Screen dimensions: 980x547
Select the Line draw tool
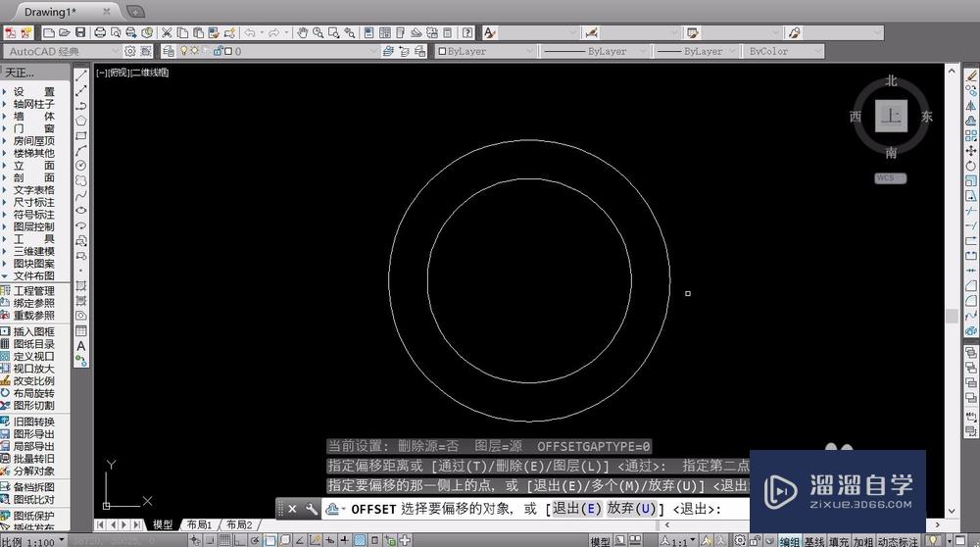pos(81,75)
